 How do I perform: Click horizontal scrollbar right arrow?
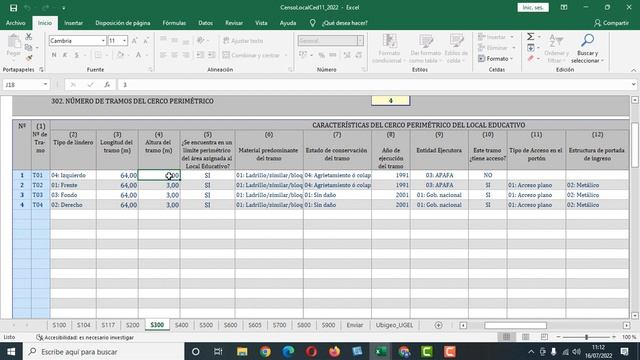coord(627,325)
